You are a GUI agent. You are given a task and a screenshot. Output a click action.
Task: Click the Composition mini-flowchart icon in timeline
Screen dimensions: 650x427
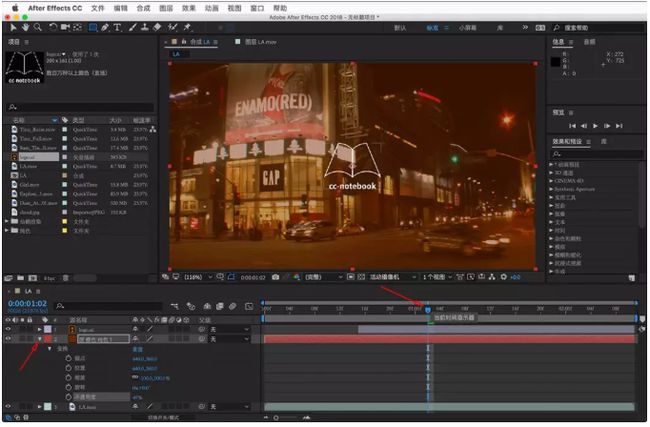[175, 307]
